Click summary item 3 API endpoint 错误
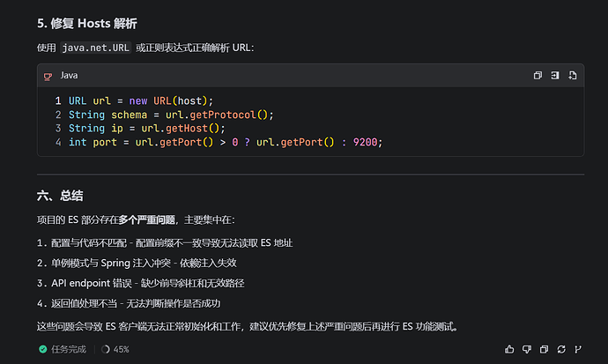The height and width of the screenshot is (364, 608). pyautogui.click(x=140, y=284)
